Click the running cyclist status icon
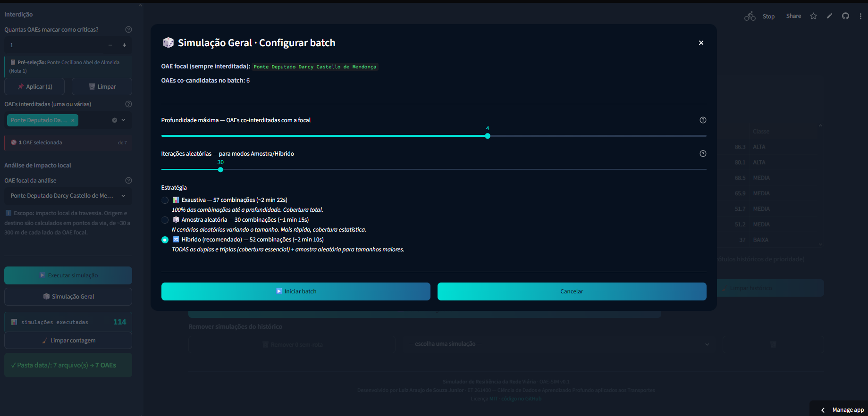Viewport: 868px width, 416px height. pyautogui.click(x=750, y=17)
